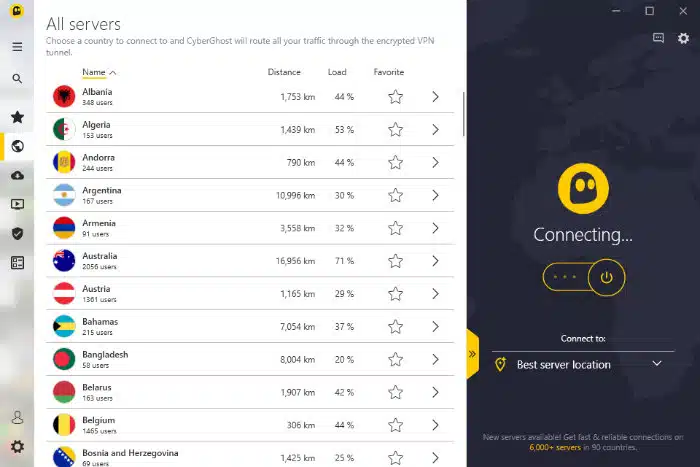Mark Belgium as favorite

pyautogui.click(x=395, y=425)
